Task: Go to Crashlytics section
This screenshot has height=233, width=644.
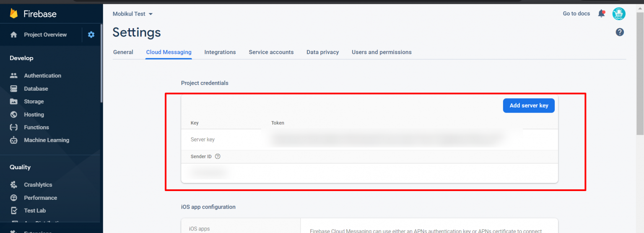Action: (38, 185)
